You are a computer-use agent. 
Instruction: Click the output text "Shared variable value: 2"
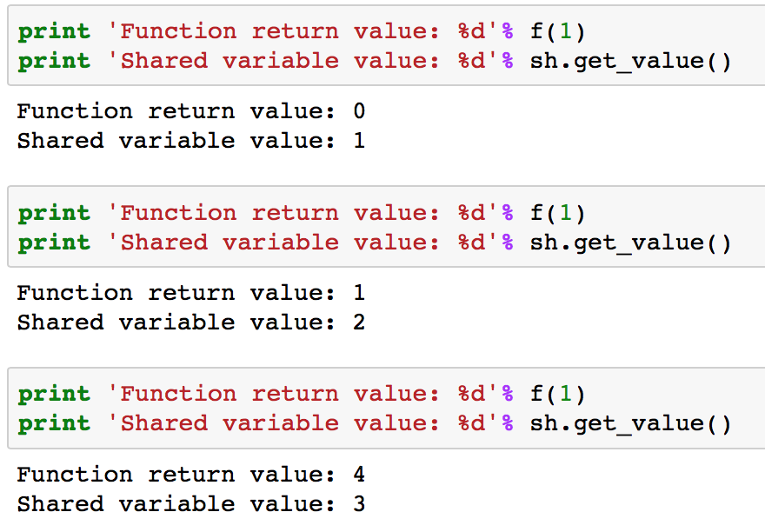pos(191,323)
